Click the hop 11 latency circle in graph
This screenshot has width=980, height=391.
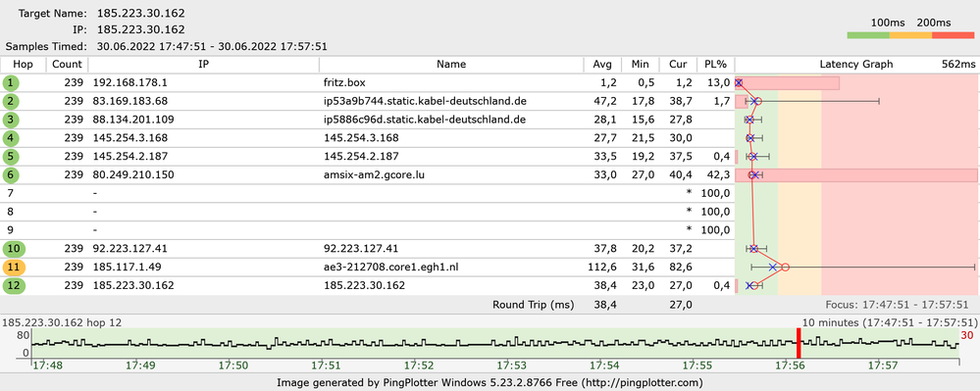click(786, 267)
